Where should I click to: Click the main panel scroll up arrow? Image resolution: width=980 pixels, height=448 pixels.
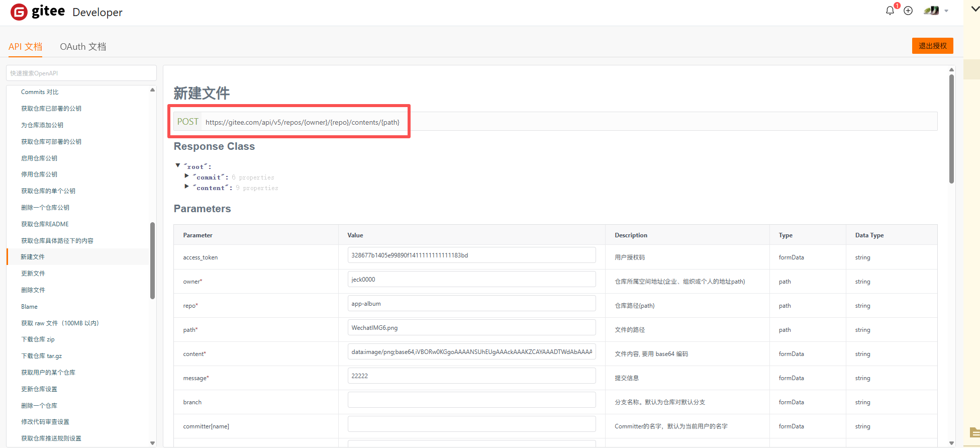951,69
